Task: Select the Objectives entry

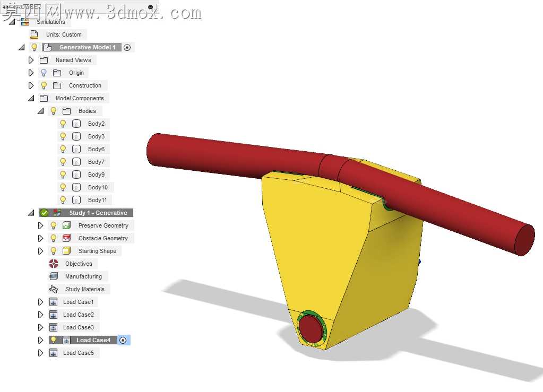Action: tap(79, 264)
